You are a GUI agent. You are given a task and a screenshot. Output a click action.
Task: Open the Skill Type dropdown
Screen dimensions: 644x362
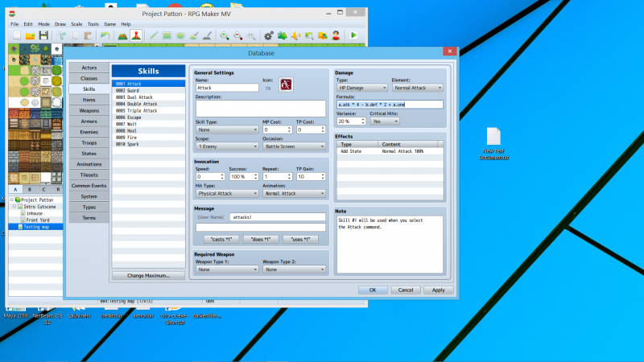227,130
